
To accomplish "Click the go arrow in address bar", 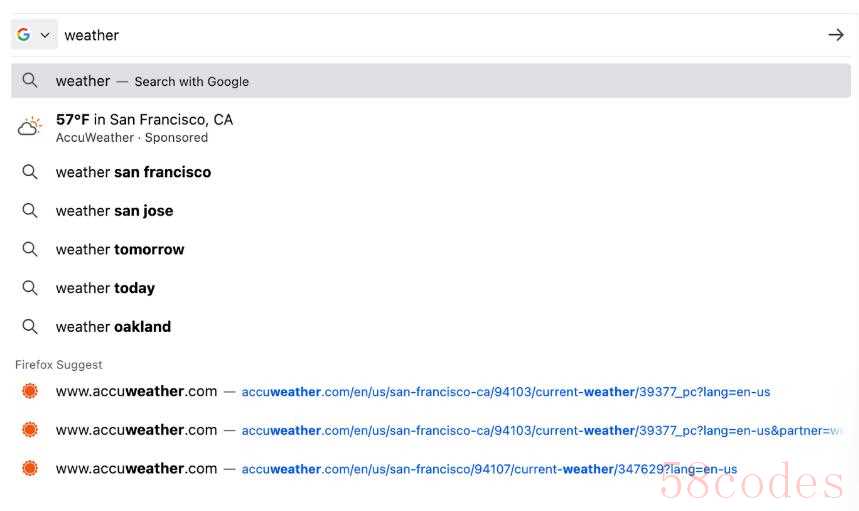I will click(836, 35).
